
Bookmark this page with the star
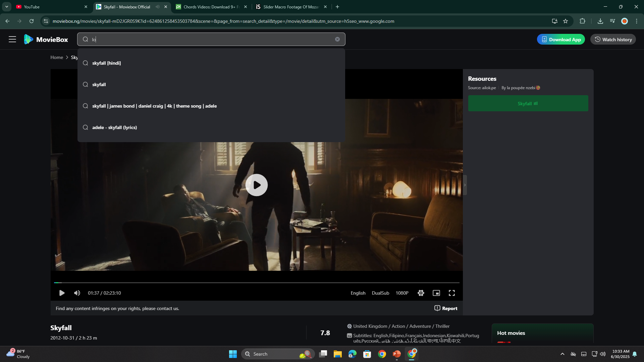tap(566, 21)
